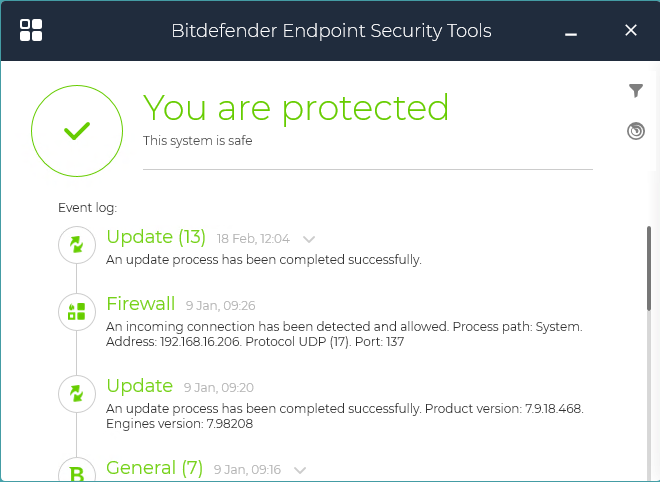Click the event log filter funnel icon
The width and height of the screenshot is (660, 482).
point(636,91)
